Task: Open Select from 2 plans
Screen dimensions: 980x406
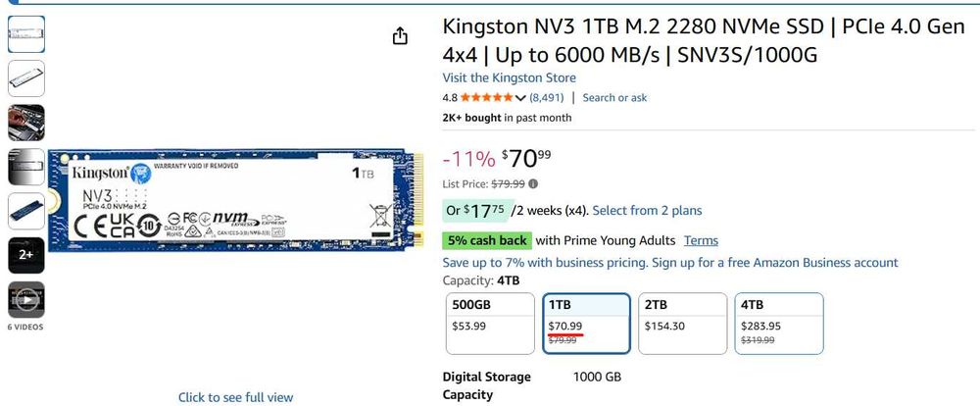Action: 647,211
